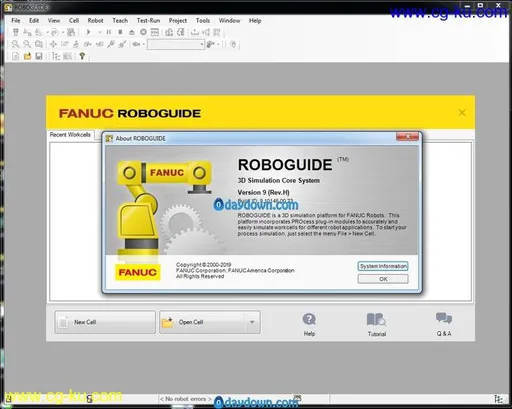Open the File menu
Screen dimensions: 512x409
[x=16, y=21]
